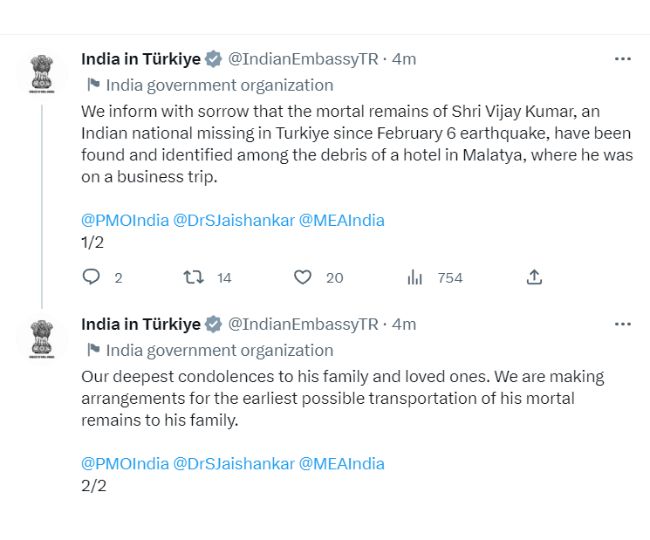Viewport: 650px width, 540px height.
Task: Open @MEAIndia mention in second tweet
Action: [341, 463]
